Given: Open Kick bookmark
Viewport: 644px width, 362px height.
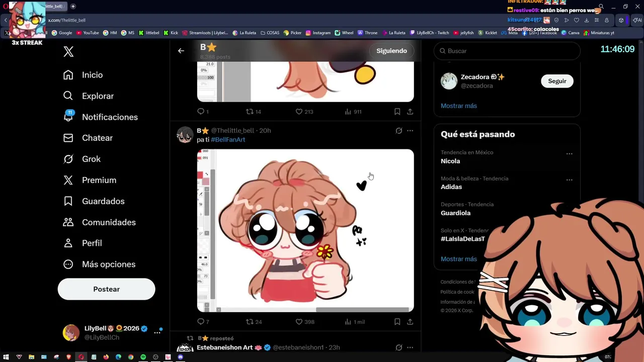Looking at the screenshot, I should [x=171, y=33].
